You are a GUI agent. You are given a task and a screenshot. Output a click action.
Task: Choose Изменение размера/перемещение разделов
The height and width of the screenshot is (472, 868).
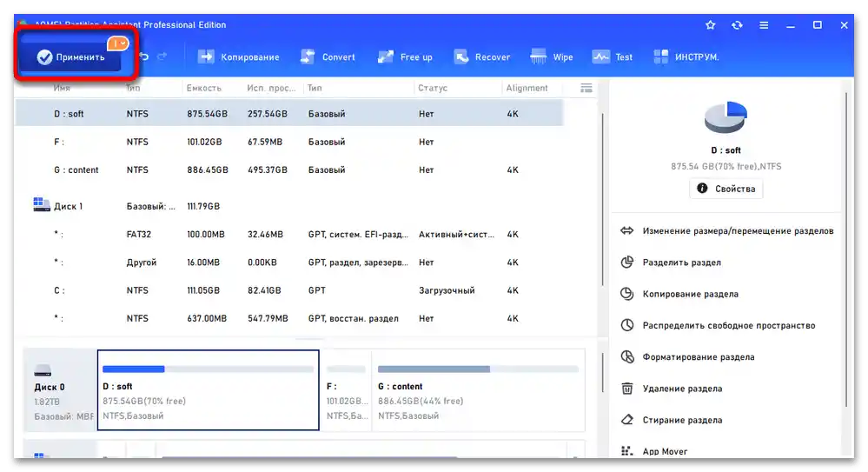(x=727, y=231)
